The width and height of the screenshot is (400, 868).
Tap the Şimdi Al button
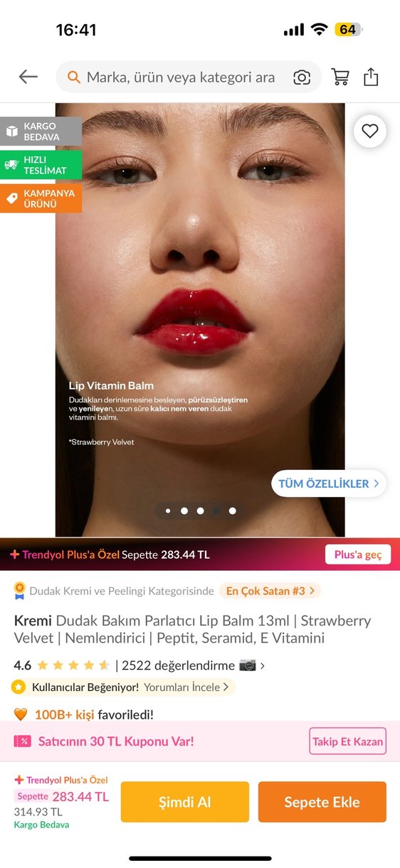[x=185, y=802]
